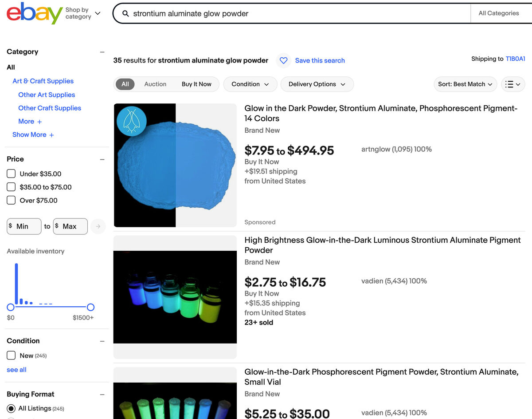Click the search magnifier icon

point(125,14)
